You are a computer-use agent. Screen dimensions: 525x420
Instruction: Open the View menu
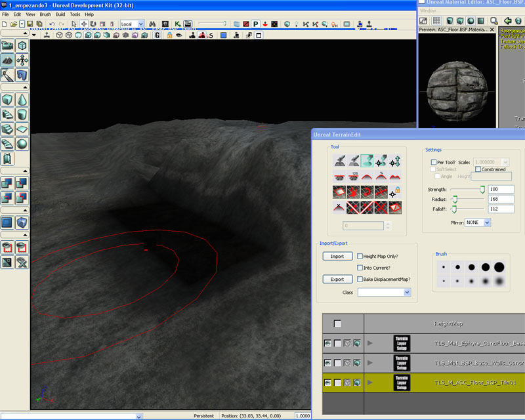[30, 14]
